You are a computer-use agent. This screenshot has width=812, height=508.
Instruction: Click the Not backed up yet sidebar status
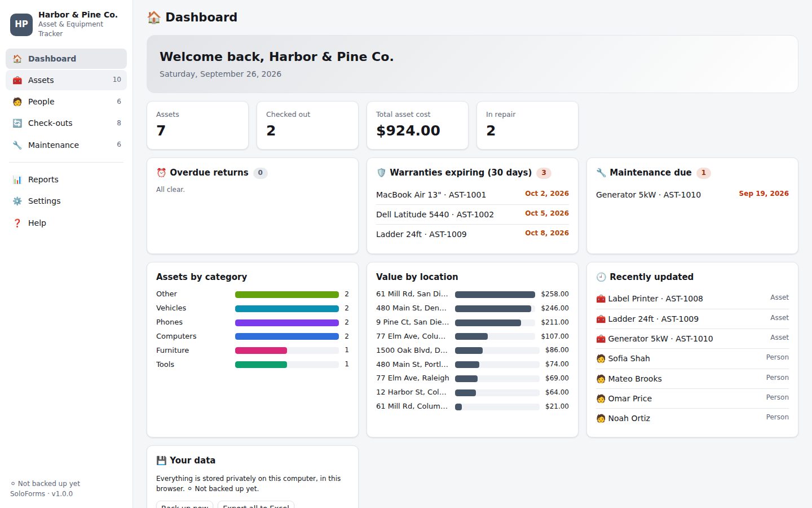pos(45,484)
